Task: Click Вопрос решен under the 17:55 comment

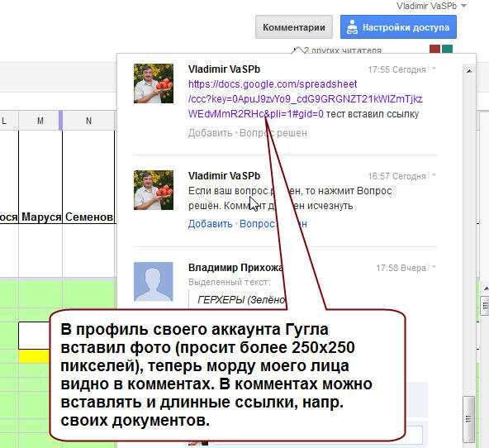Action: click(273, 133)
